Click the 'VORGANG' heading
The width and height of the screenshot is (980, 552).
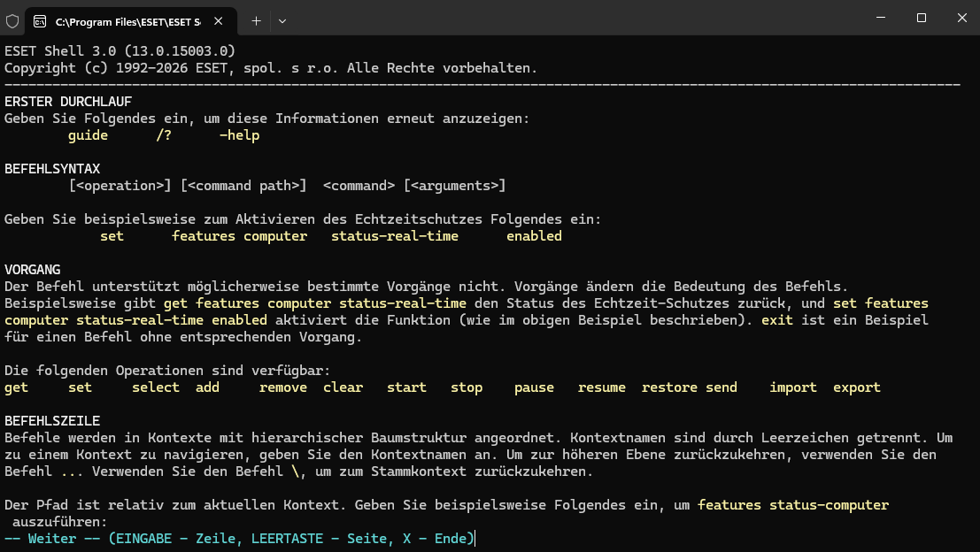(x=33, y=270)
